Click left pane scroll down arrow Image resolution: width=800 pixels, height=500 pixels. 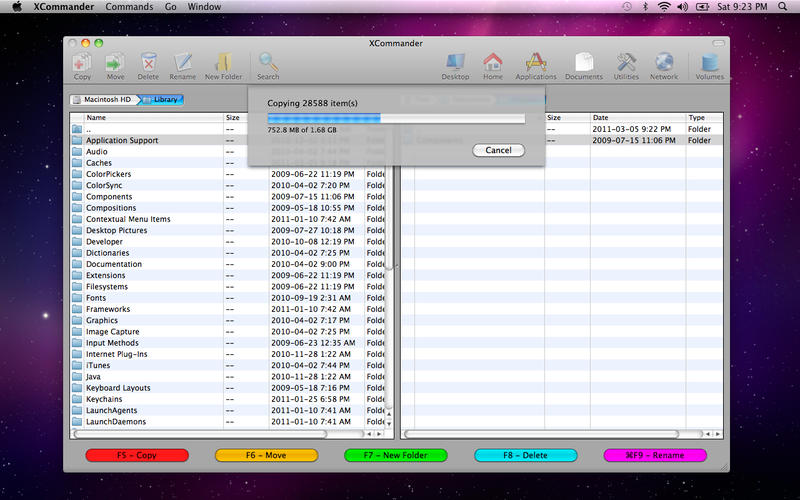389,424
